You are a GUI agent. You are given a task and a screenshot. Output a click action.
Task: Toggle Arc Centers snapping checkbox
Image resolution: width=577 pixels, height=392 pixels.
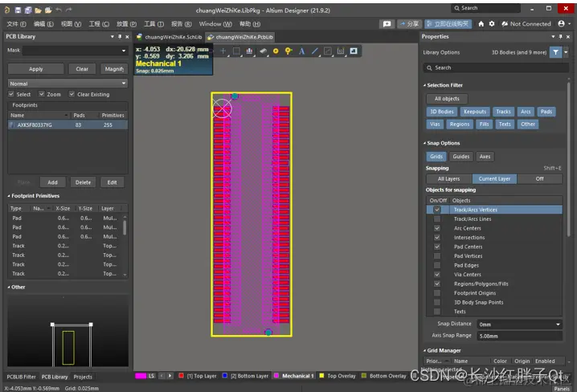pos(437,228)
